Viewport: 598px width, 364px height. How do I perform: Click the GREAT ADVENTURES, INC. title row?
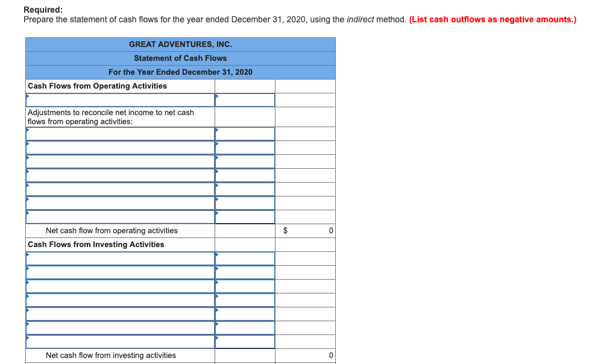[x=180, y=44]
